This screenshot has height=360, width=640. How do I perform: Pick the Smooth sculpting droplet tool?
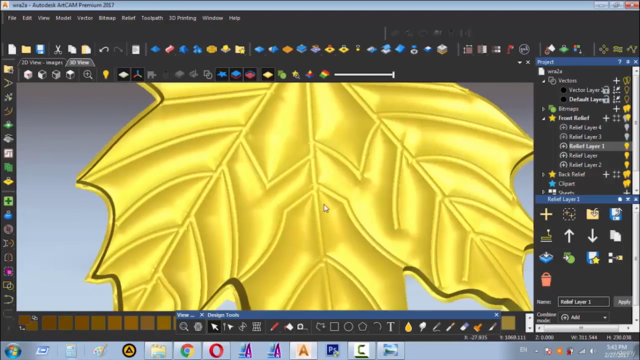pos(408,327)
